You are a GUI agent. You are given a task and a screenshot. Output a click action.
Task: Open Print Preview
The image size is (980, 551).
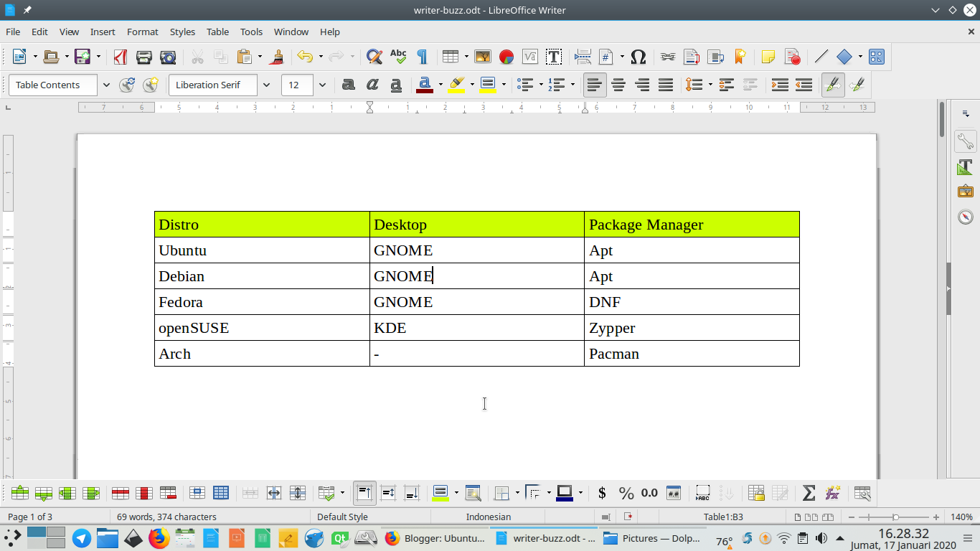tap(168, 57)
